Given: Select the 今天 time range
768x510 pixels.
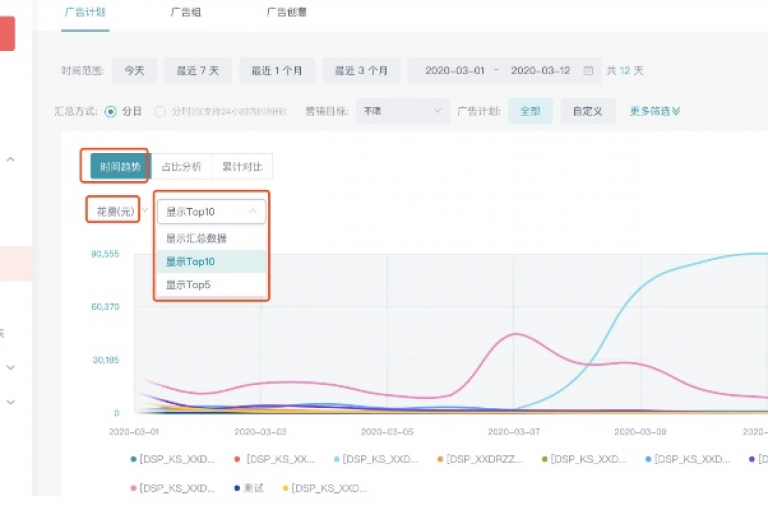Looking at the screenshot, I should (x=134, y=71).
